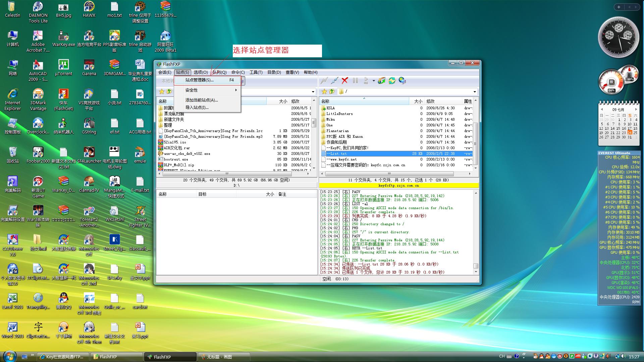Click the Pause transfer icon
The image size is (644, 362).
(355, 81)
